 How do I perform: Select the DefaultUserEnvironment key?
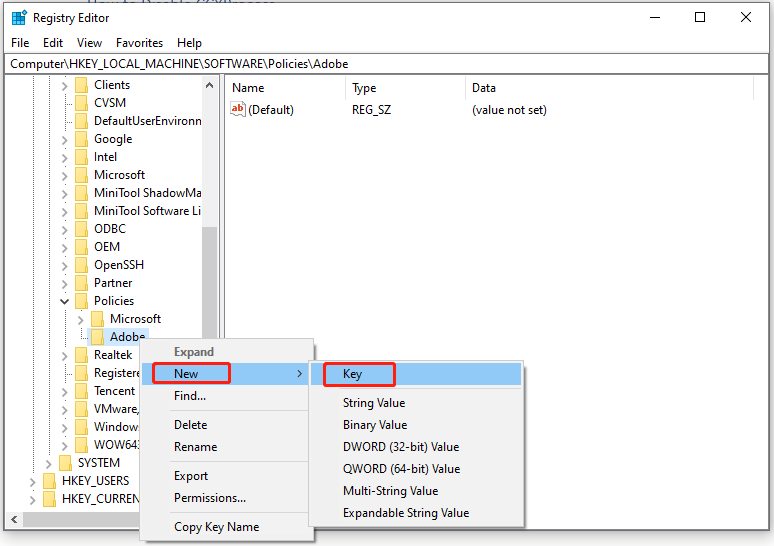tap(148, 121)
